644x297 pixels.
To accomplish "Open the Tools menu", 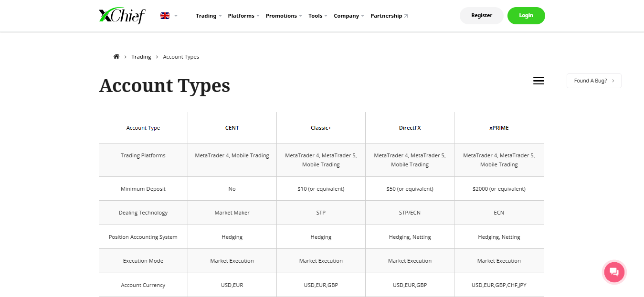I will [317, 16].
